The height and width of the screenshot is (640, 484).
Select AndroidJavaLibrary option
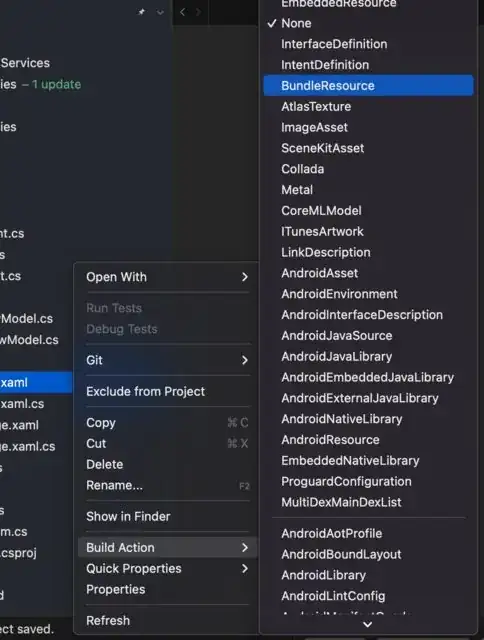click(x=368, y=356)
